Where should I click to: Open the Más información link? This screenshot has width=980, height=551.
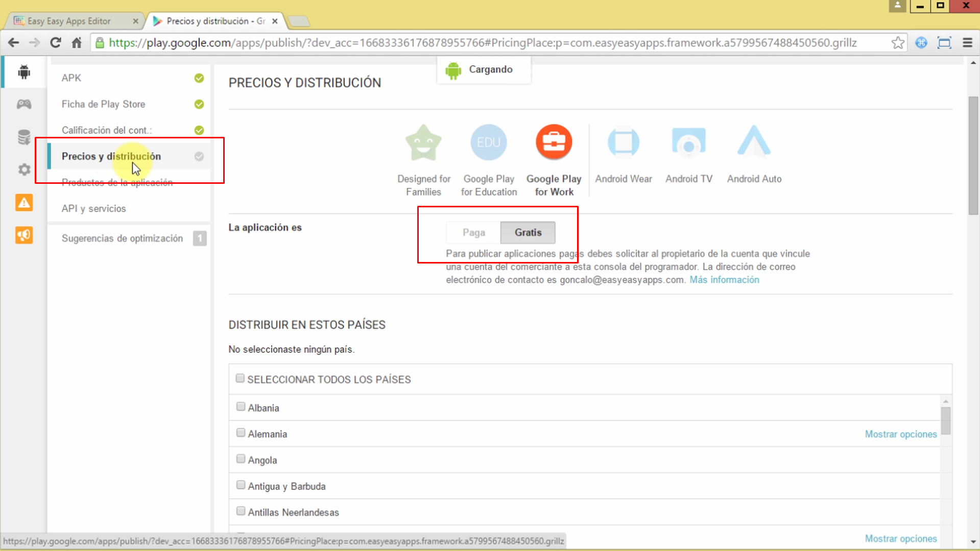[x=724, y=280]
